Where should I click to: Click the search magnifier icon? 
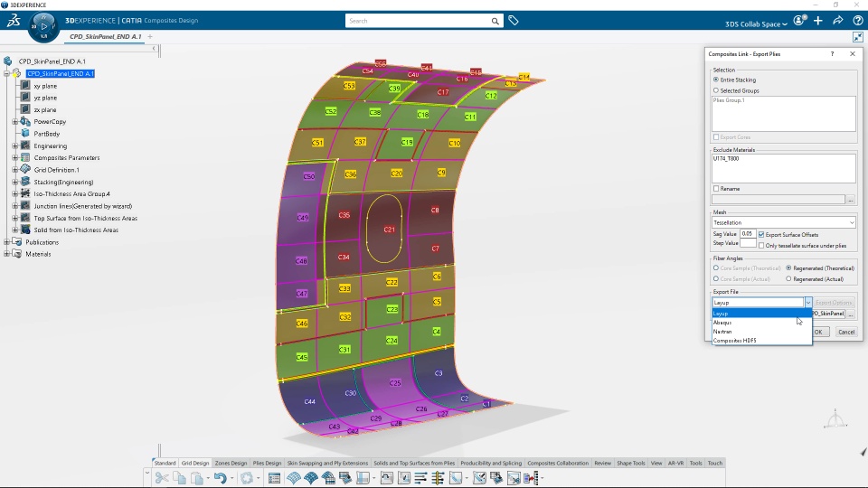[x=495, y=21]
